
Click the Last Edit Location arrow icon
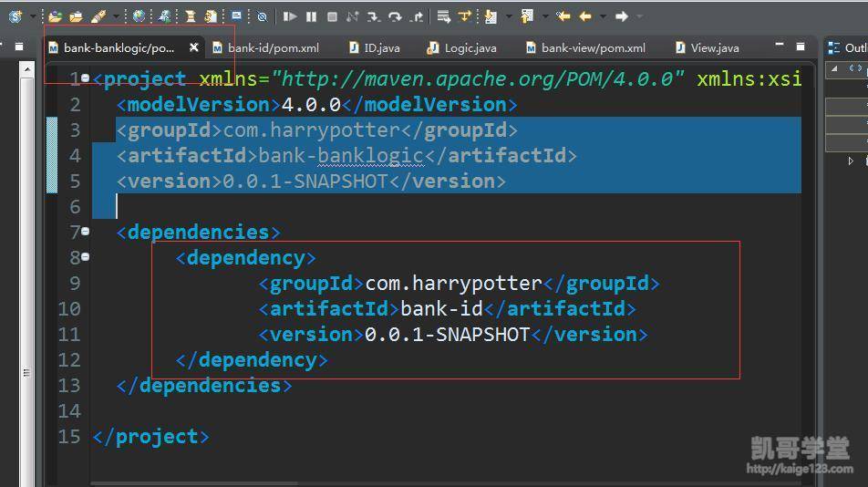point(563,16)
